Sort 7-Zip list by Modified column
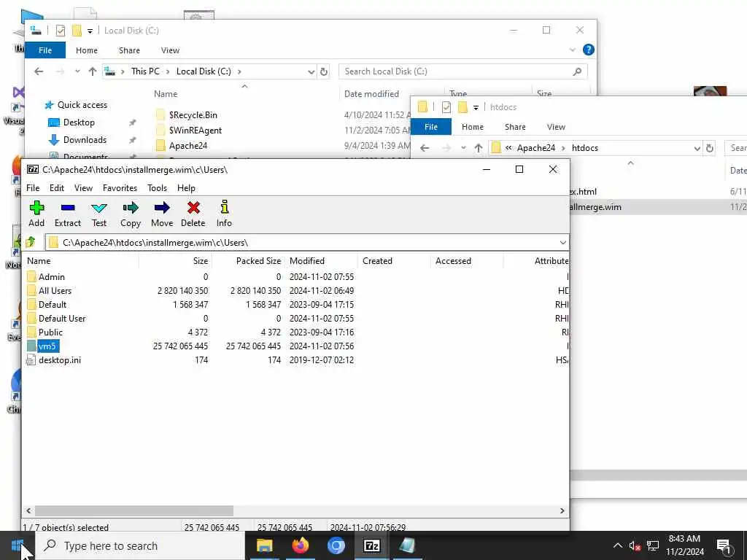747x560 pixels. point(321,261)
